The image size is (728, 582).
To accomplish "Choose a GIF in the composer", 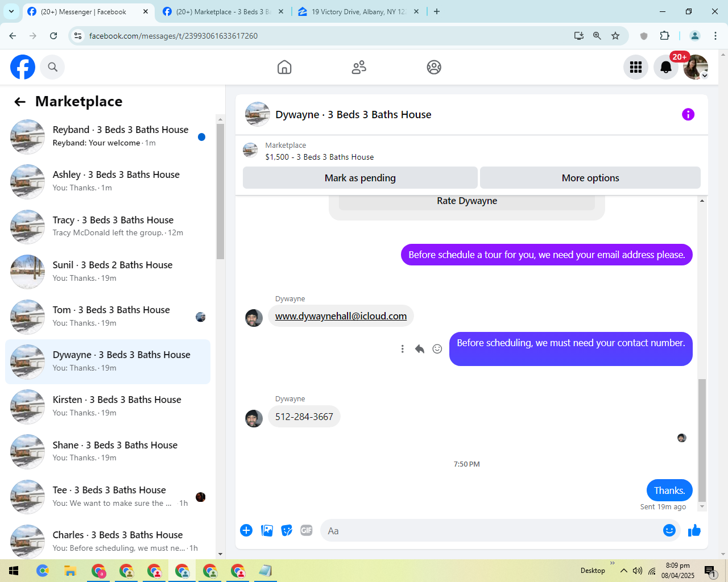I will coord(307,530).
